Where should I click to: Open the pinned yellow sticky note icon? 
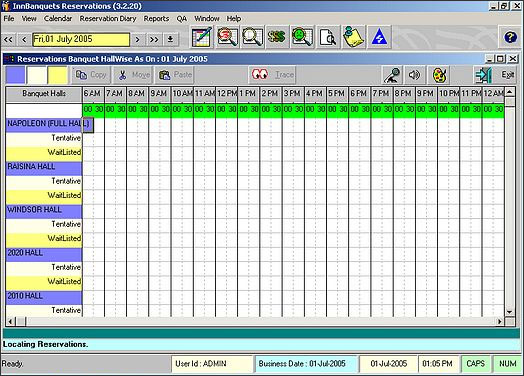(x=353, y=37)
